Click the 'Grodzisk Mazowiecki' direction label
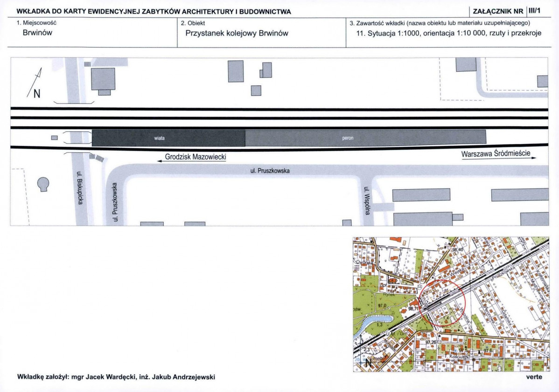The width and height of the screenshot is (559, 392). pos(195,158)
